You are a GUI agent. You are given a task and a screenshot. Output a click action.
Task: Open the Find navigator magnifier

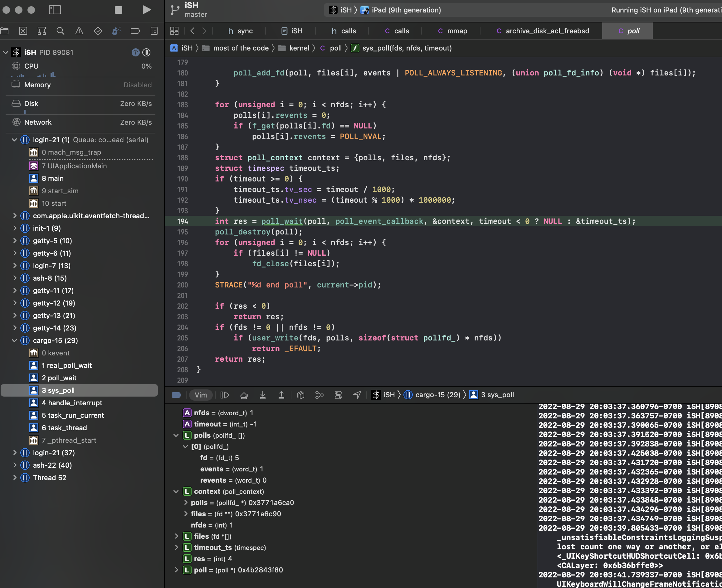(x=60, y=31)
